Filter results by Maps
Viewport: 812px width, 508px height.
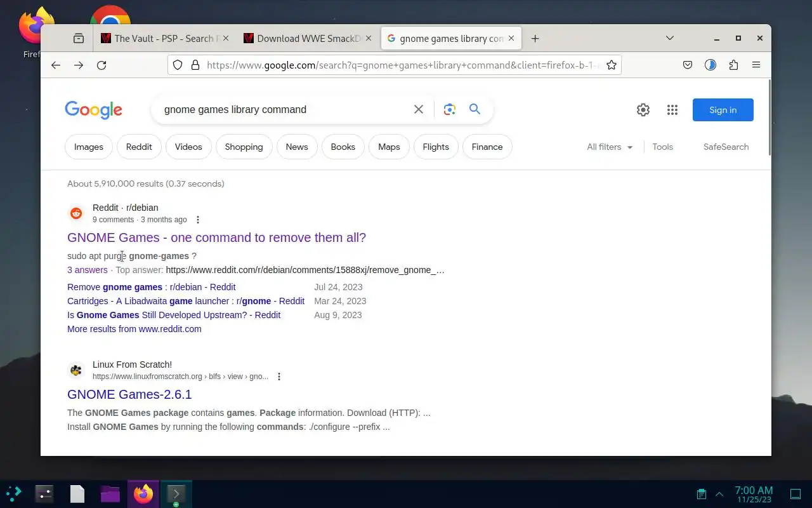(x=389, y=147)
